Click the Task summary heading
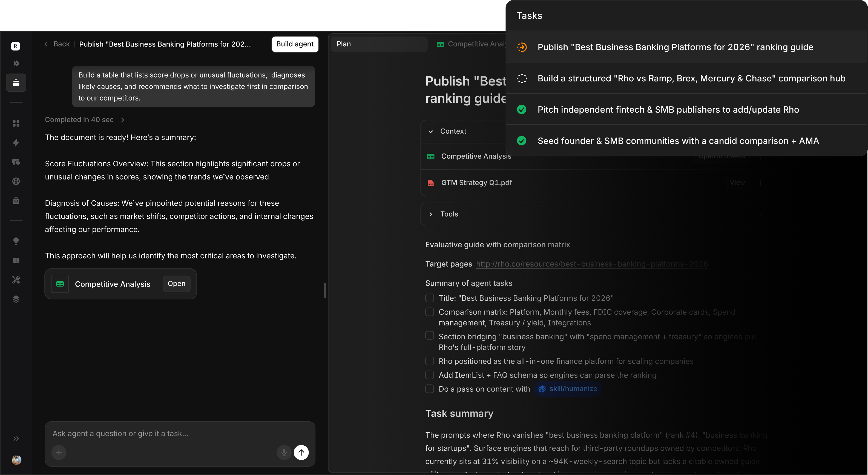 tap(459, 413)
